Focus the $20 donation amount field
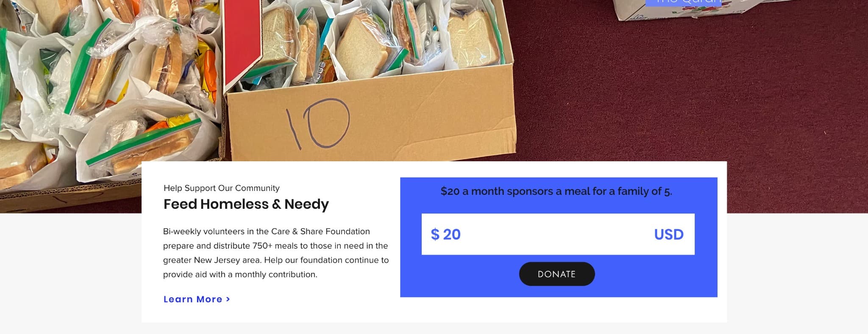This screenshot has width=868, height=334. click(551, 234)
